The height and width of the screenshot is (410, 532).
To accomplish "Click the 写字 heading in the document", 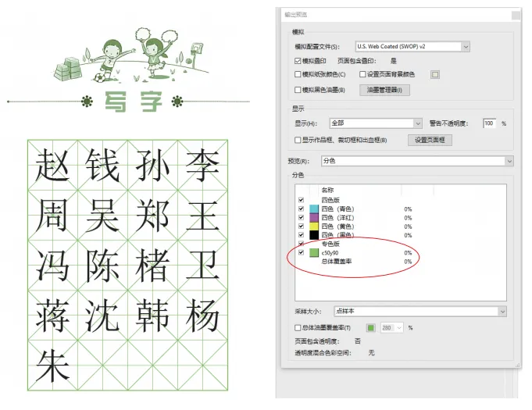I will point(133,102).
